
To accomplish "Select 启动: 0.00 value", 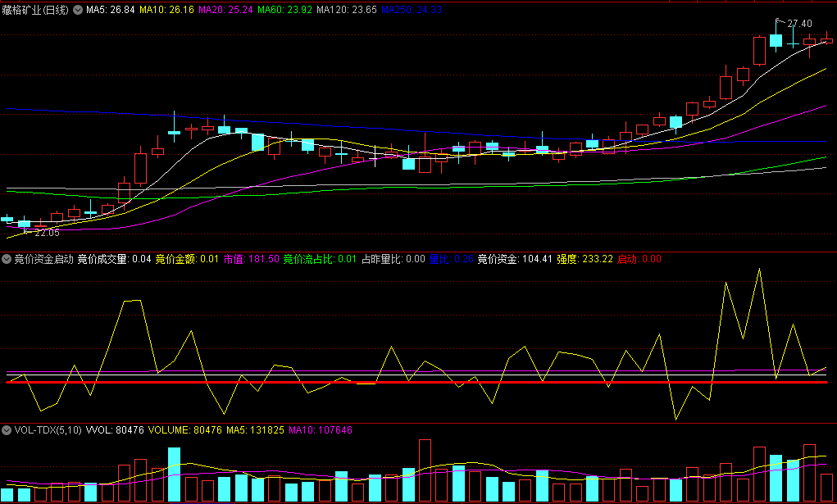I will click(x=639, y=260).
